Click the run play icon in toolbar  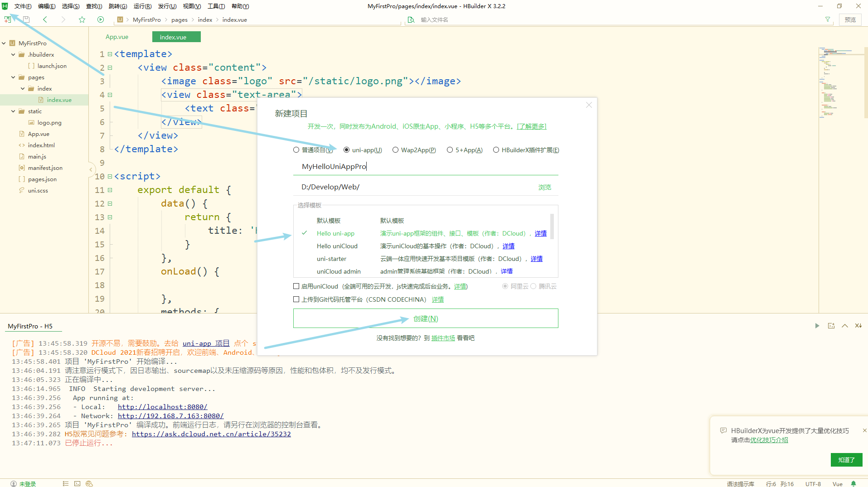pyautogui.click(x=101, y=19)
